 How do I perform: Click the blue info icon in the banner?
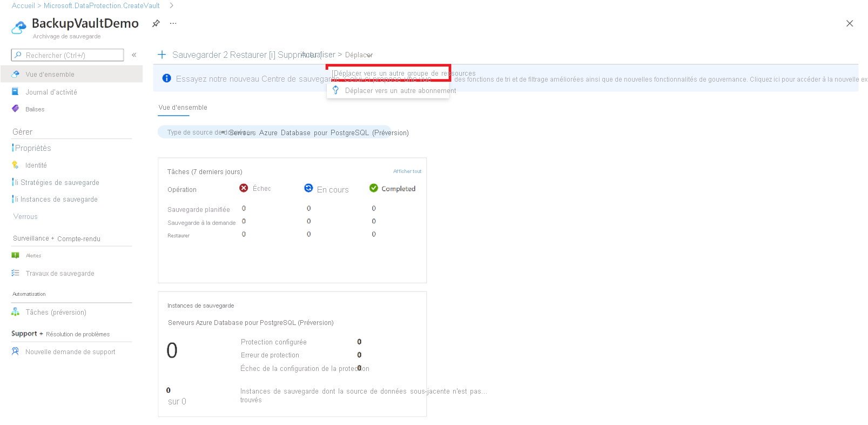pos(167,78)
